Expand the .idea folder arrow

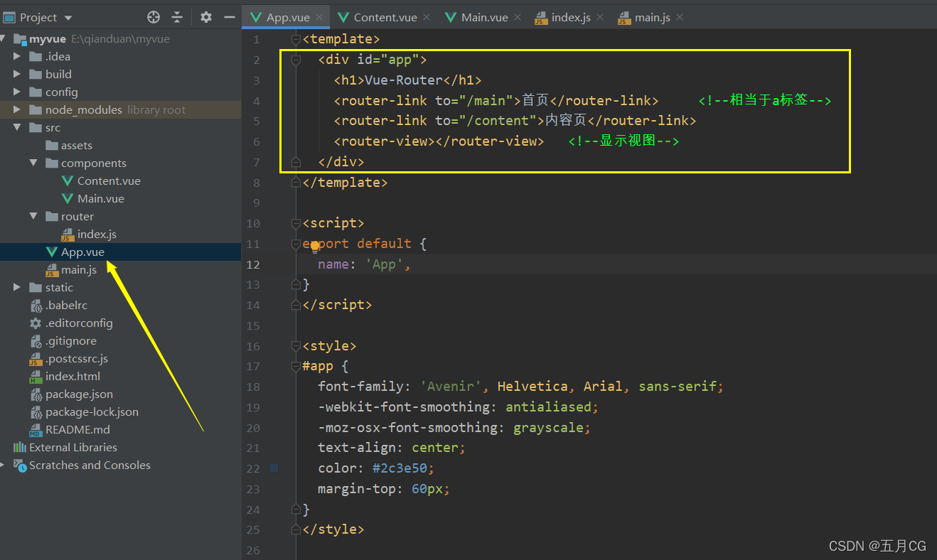(x=17, y=57)
